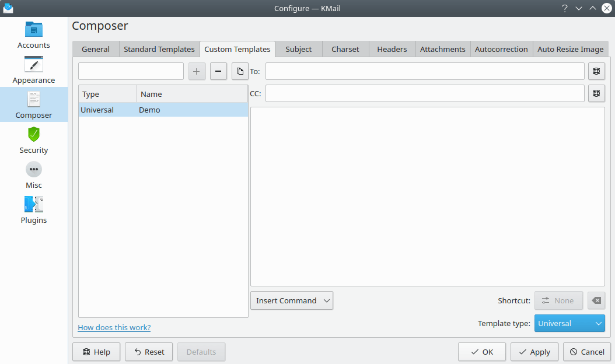Duplicate the Demo template
Image resolution: width=615 pixels, height=364 pixels.
click(240, 71)
